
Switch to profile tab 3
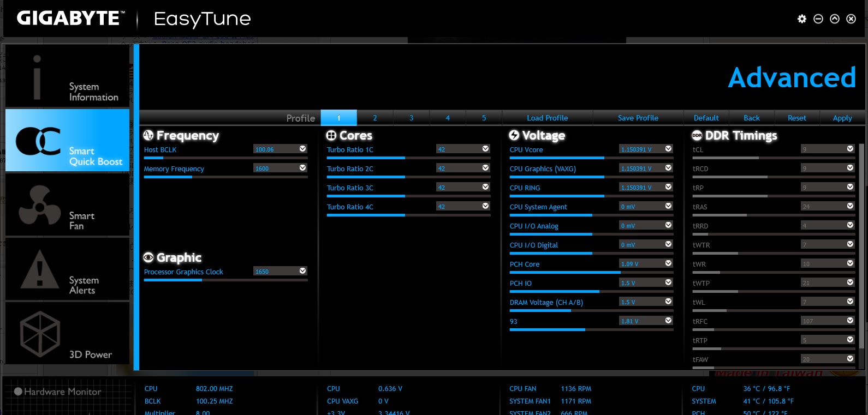(x=411, y=118)
